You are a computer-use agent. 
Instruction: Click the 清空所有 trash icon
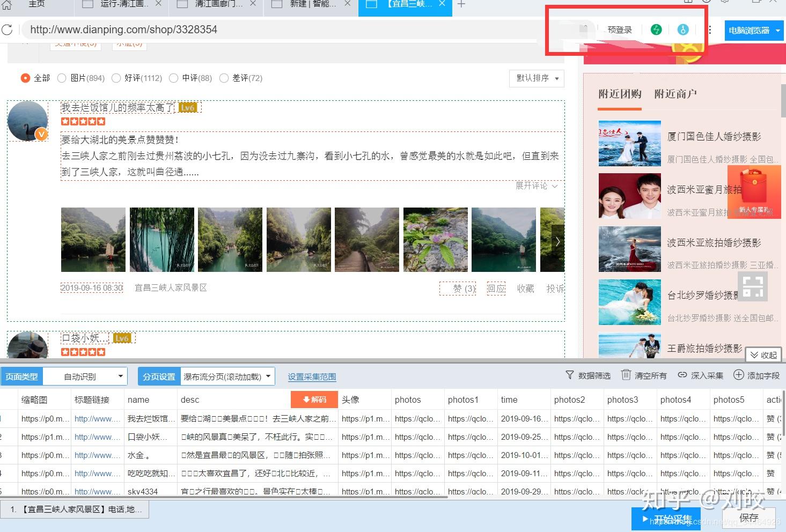pos(626,375)
